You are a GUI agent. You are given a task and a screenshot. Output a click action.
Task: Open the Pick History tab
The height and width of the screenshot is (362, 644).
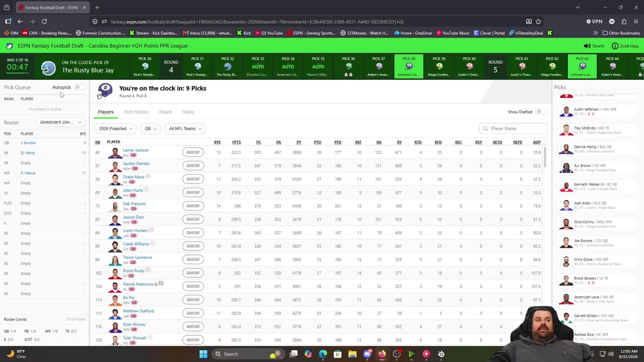pos(136,112)
